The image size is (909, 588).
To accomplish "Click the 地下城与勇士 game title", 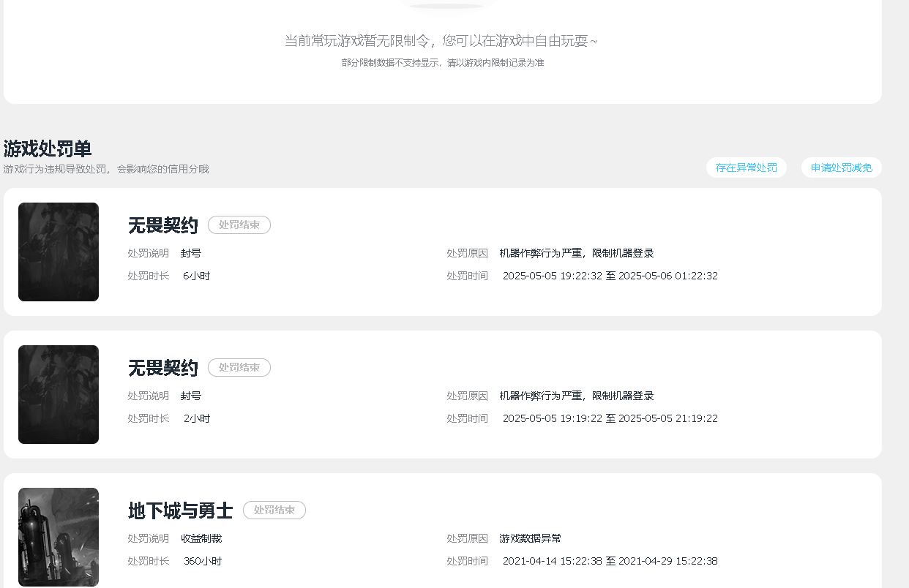I will click(180, 510).
